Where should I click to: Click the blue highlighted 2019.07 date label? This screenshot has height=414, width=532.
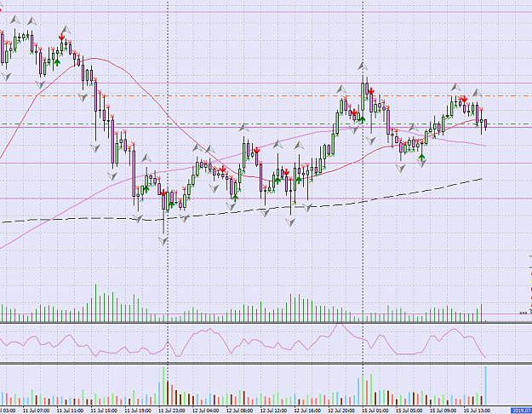tap(522, 411)
